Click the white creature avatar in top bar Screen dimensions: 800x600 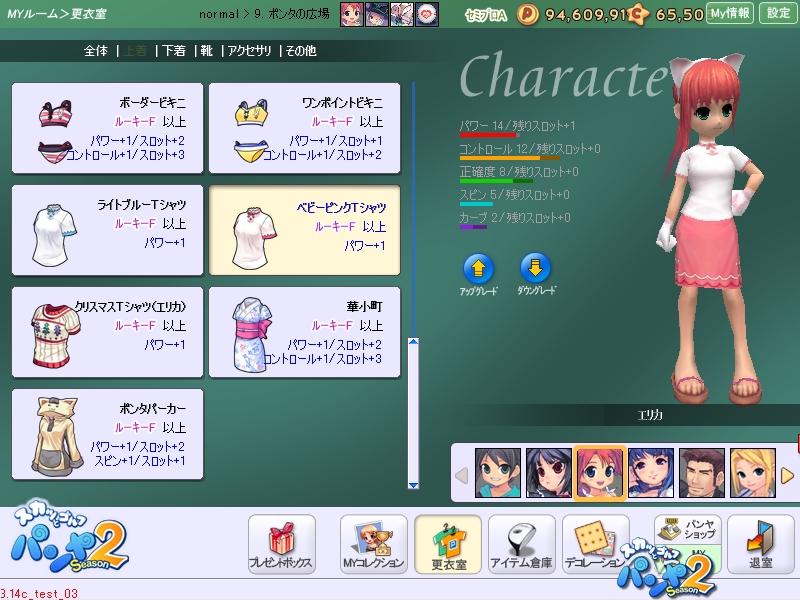pyautogui.click(x=402, y=14)
